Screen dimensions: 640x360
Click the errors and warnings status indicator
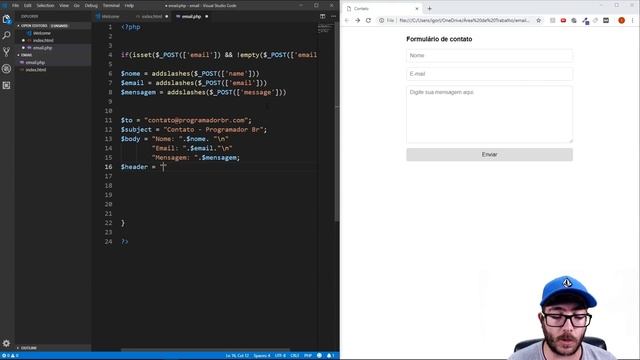coord(10,356)
